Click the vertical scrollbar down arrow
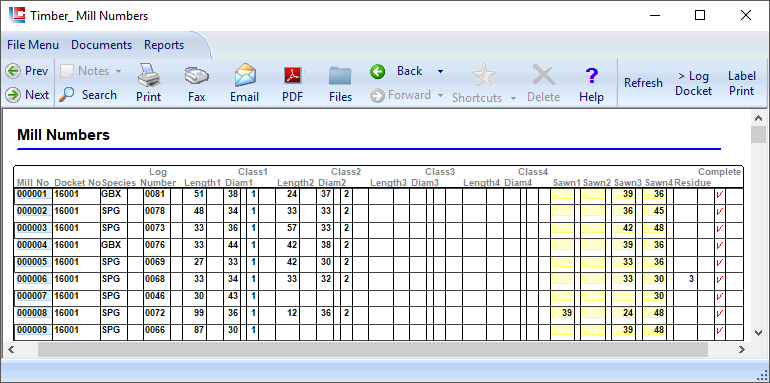Image resolution: width=770 pixels, height=383 pixels. coord(758,332)
